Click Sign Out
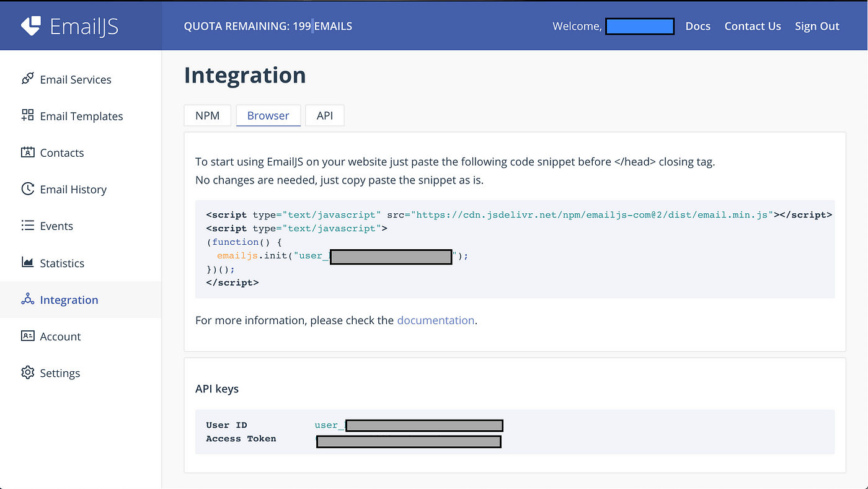The image size is (868, 489). (817, 26)
